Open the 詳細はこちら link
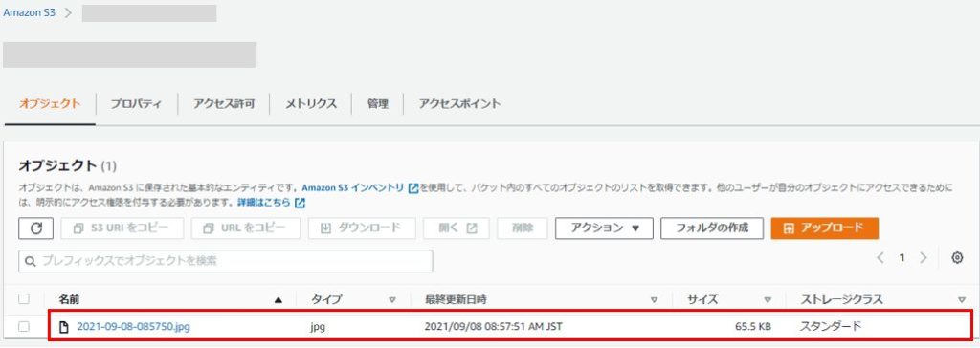 (264, 203)
